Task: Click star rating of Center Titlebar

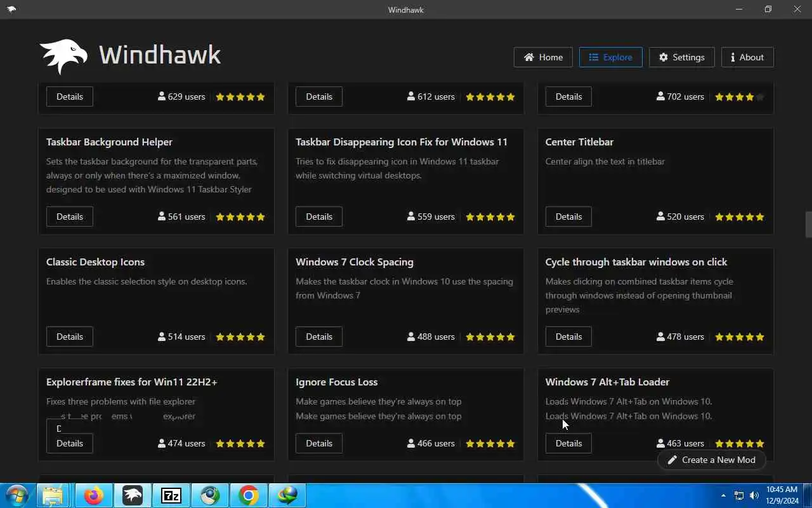Action: 740,217
